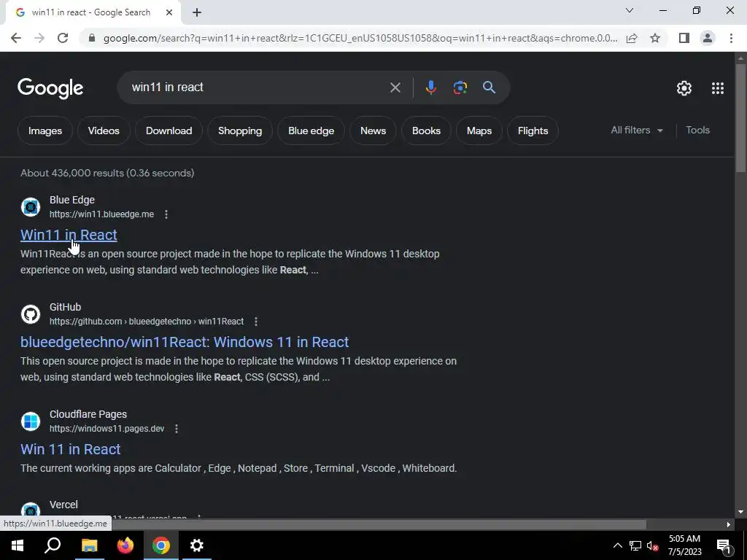Open more options for the GitHub result
Viewport: 747px width, 560px height.
(x=256, y=322)
